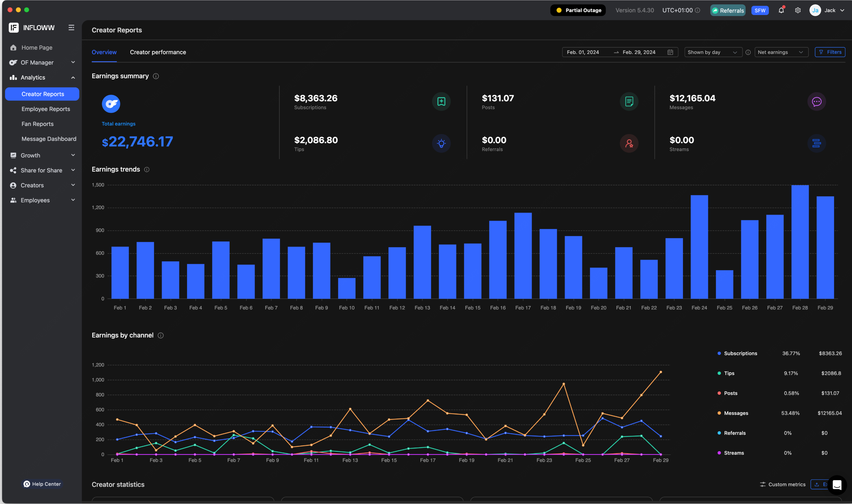Open the chat support widget icon
This screenshot has width=852, height=504.
click(837, 485)
